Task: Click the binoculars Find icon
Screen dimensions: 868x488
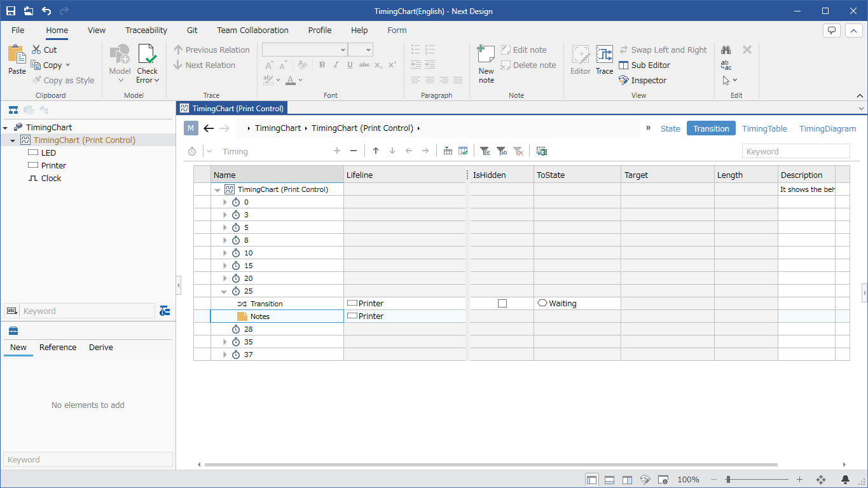Action: [726, 50]
